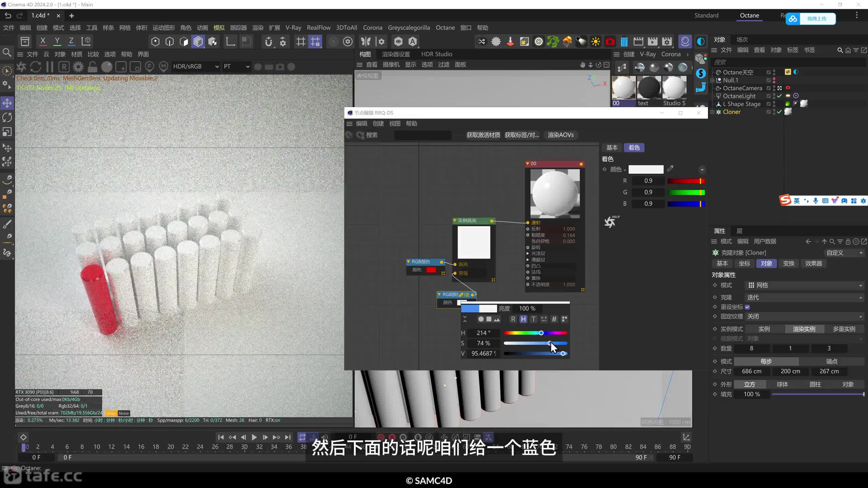The height and width of the screenshot is (488, 868).
Task: Expand the Cloner tree item
Action: [712, 112]
